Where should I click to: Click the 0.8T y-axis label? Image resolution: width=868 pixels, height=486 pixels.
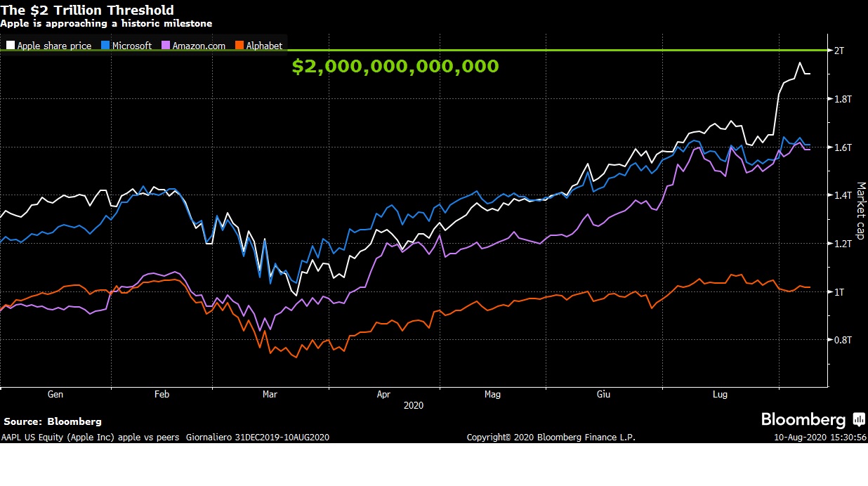(x=842, y=340)
